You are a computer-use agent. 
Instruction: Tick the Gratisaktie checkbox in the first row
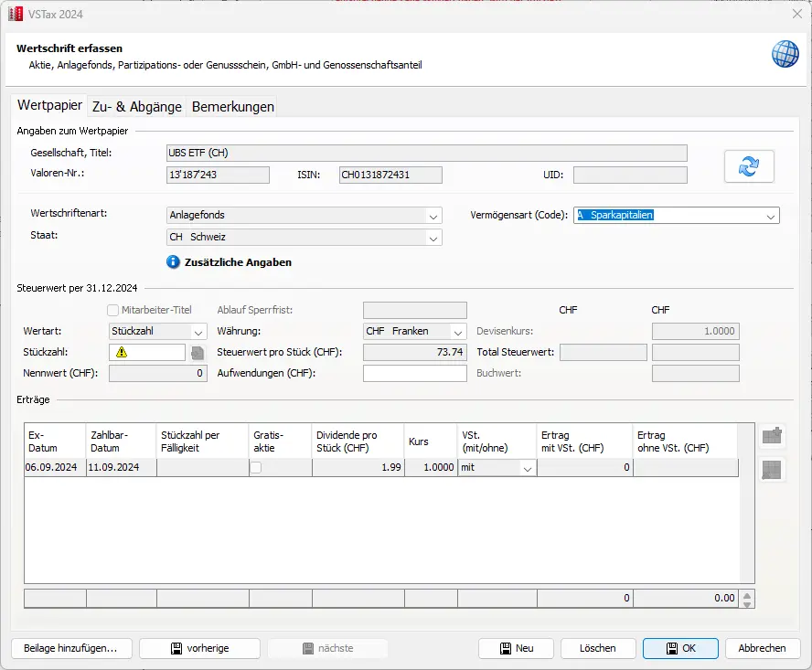(x=257, y=468)
